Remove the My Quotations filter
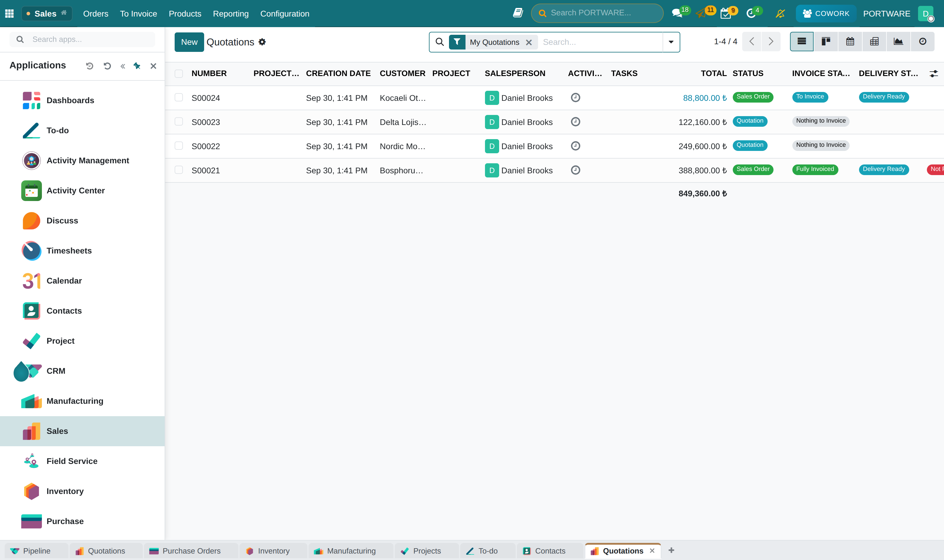This screenshot has height=560, width=944. [x=529, y=42]
